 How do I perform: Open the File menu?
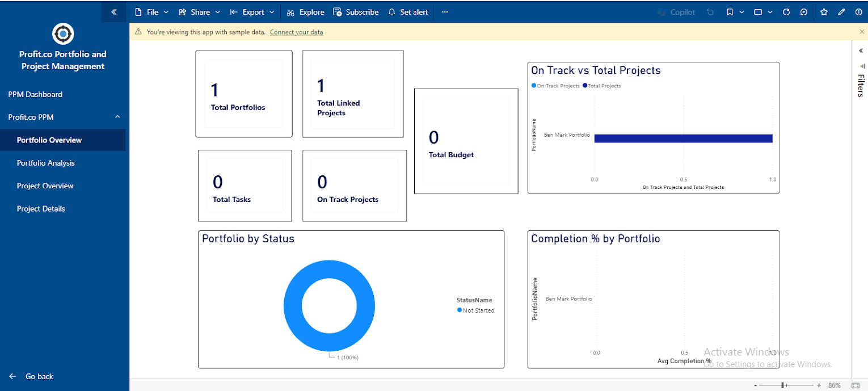152,12
